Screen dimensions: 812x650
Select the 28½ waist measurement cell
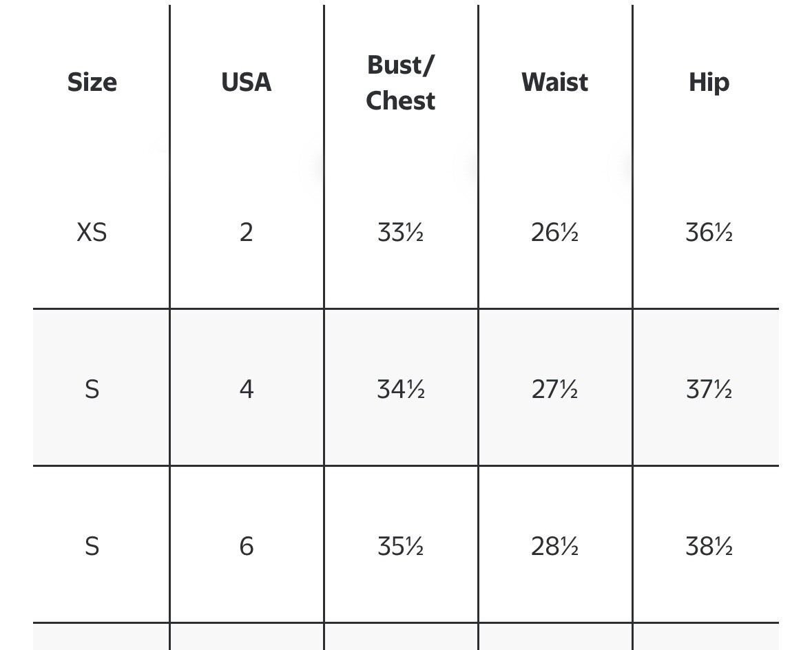click(x=554, y=546)
